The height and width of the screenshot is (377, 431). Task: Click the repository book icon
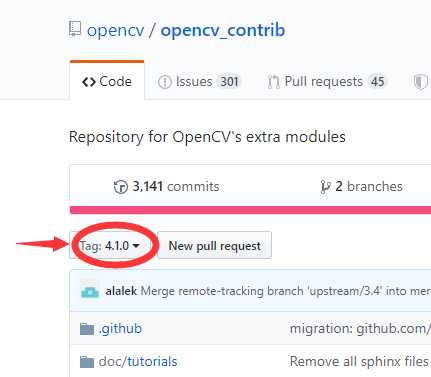pyautogui.click(x=75, y=29)
